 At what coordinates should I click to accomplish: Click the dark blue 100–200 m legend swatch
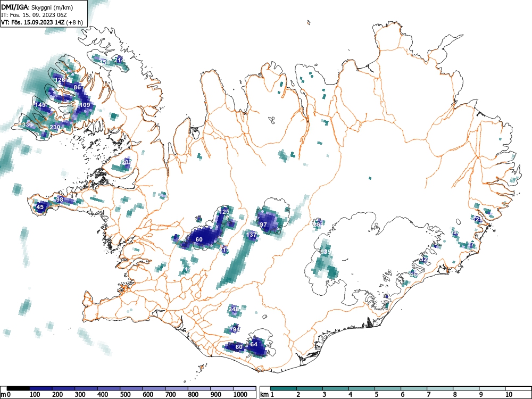[41, 388]
